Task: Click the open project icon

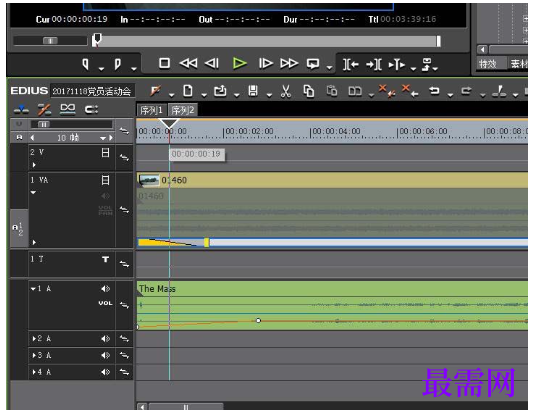Action: (220, 91)
